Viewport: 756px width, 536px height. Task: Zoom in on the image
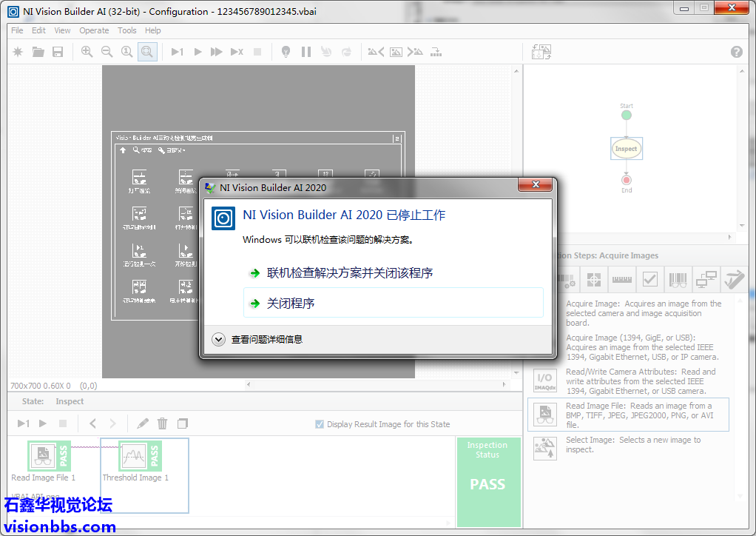(87, 52)
